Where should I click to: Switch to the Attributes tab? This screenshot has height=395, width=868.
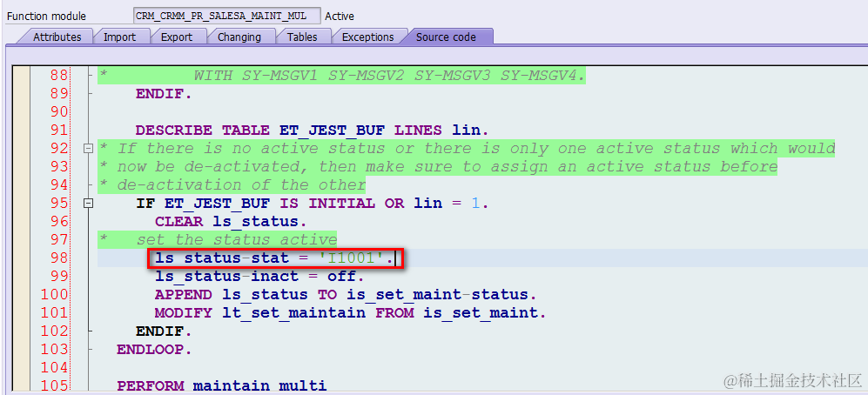click(x=57, y=37)
